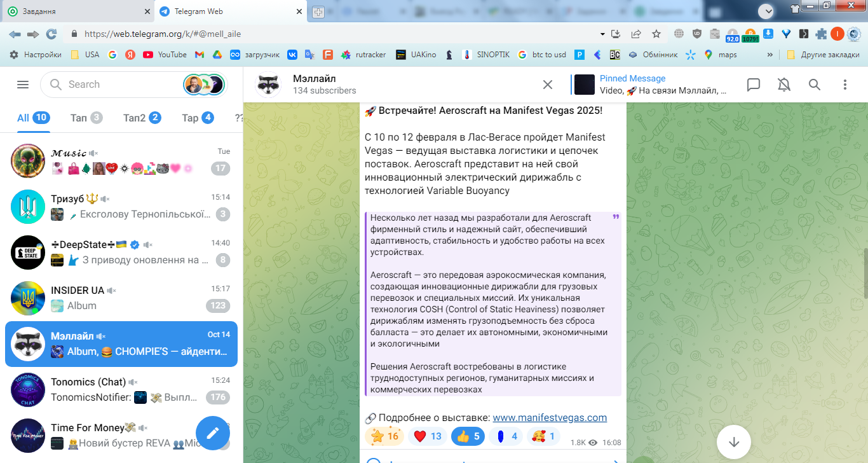868x463 pixels.
Task: Open the загрузчик bookmark
Action: (x=255, y=55)
